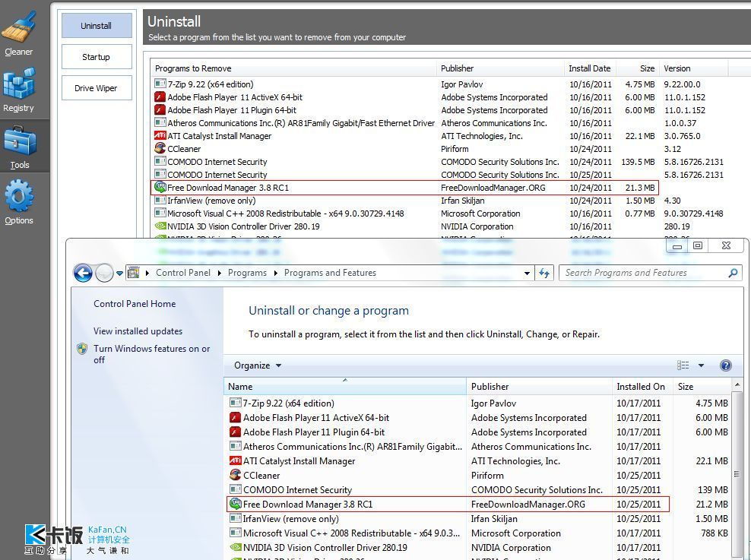Sort CCleaner list by Publisher column header
This screenshot has width=751, height=560.
pyautogui.click(x=500, y=68)
